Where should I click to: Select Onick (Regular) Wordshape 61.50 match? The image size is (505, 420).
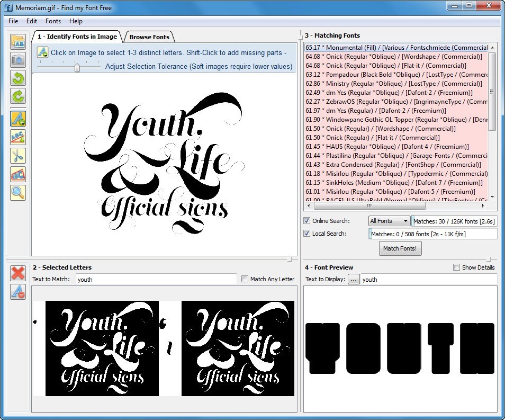pyautogui.click(x=396, y=129)
